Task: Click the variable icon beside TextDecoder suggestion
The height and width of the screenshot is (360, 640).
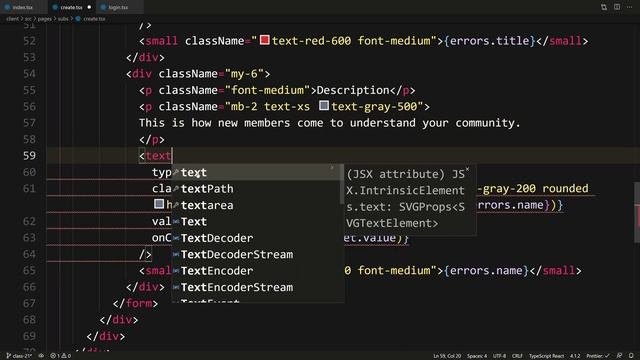Action: click(x=176, y=238)
